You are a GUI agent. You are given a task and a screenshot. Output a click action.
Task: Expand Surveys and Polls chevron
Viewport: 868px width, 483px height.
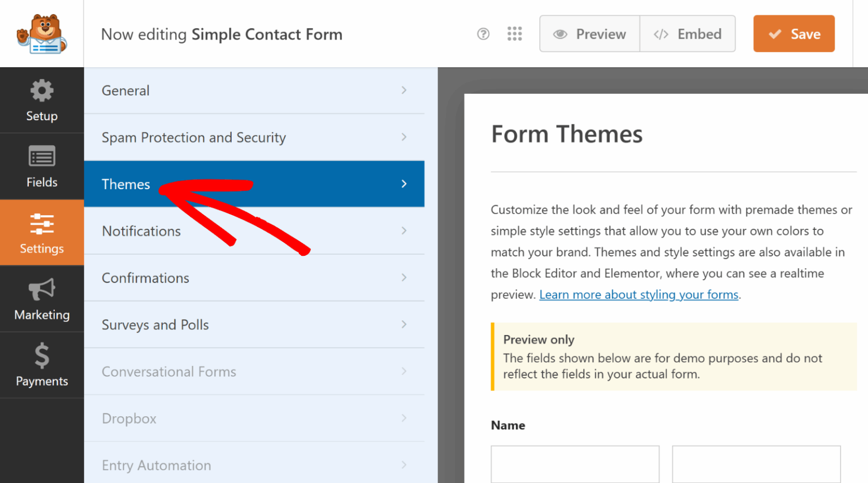403,324
